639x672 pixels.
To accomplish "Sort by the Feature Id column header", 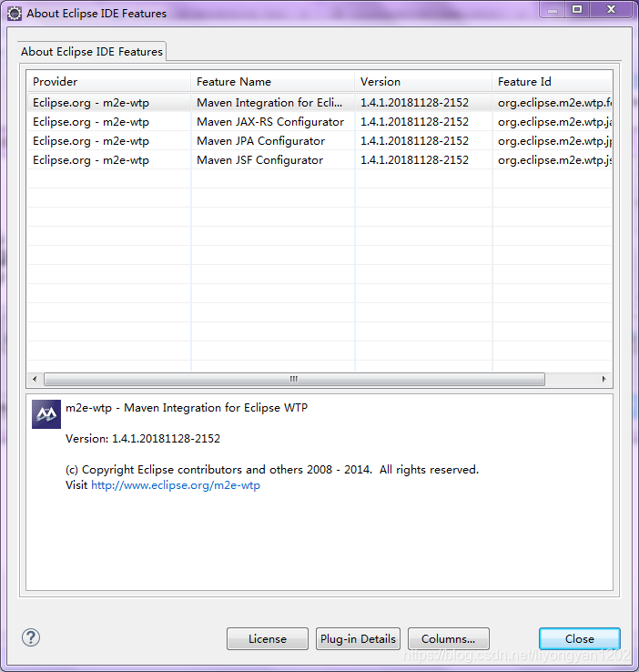I will [553, 81].
